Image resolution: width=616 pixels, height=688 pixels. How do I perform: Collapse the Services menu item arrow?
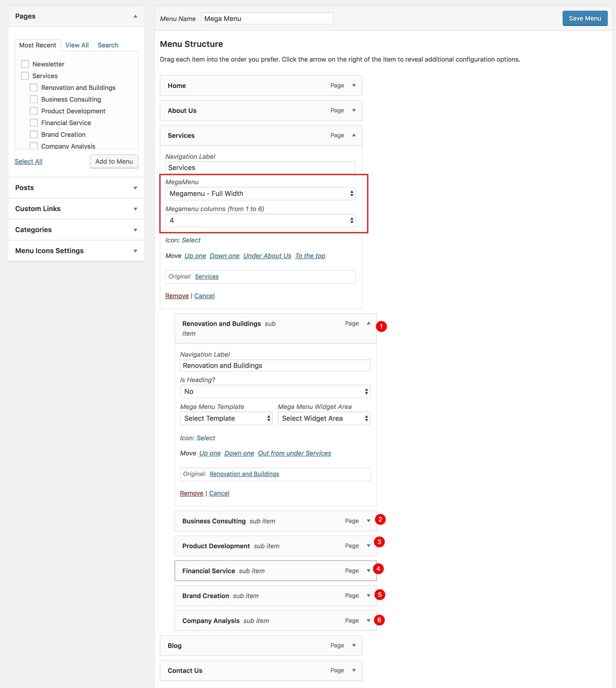(x=354, y=135)
